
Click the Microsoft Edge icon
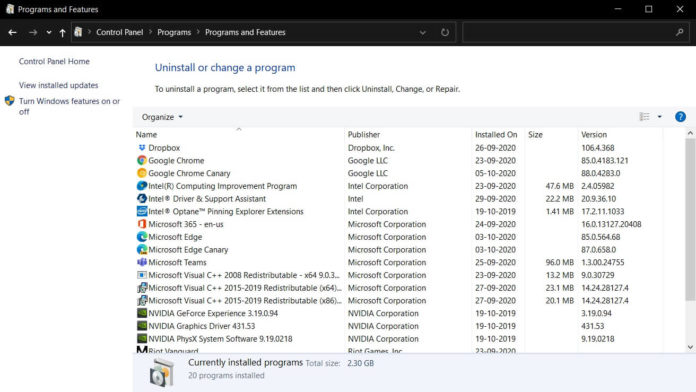click(142, 237)
